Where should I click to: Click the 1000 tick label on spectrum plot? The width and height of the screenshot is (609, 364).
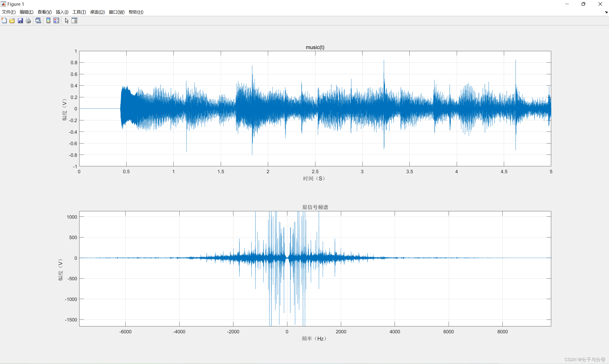(x=72, y=217)
